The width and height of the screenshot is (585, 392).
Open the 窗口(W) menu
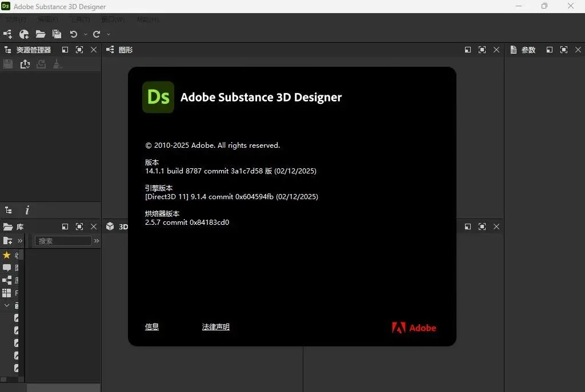coord(113,19)
